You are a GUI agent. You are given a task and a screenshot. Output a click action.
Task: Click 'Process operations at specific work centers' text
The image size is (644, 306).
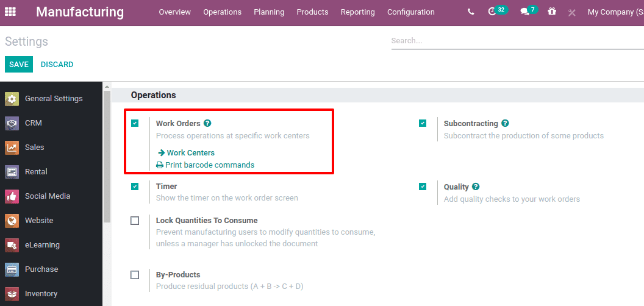click(233, 135)
